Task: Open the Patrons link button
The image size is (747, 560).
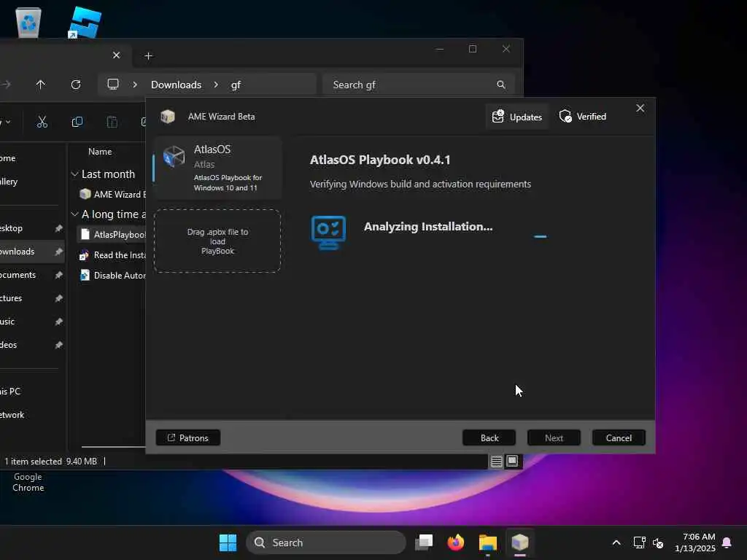Action: (187, 437)
